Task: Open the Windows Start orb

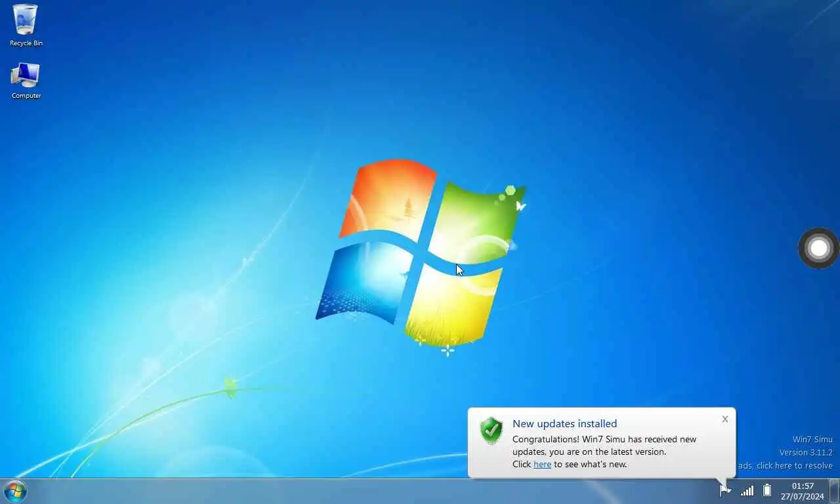Action: point(14,491)
